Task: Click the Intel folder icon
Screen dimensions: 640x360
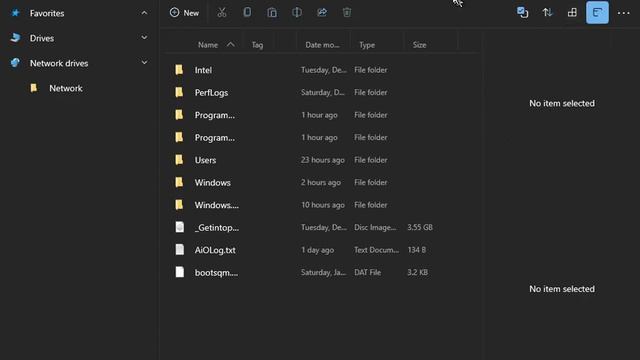Action: (179, 69)
